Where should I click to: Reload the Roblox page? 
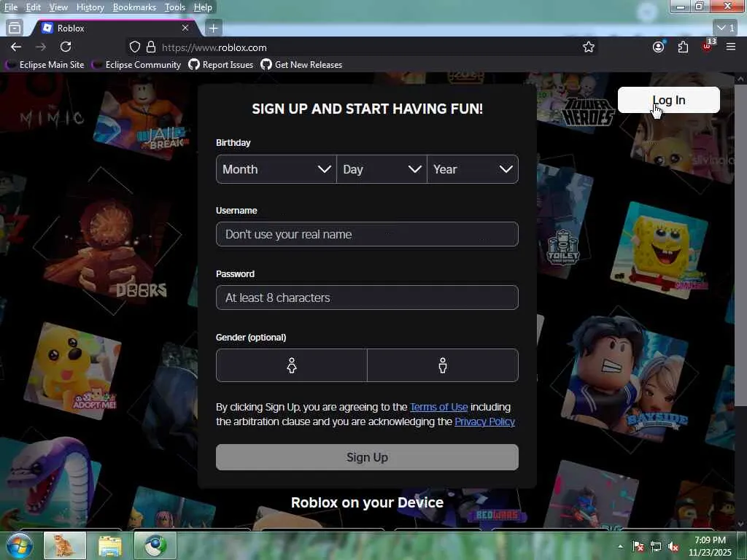66,47
